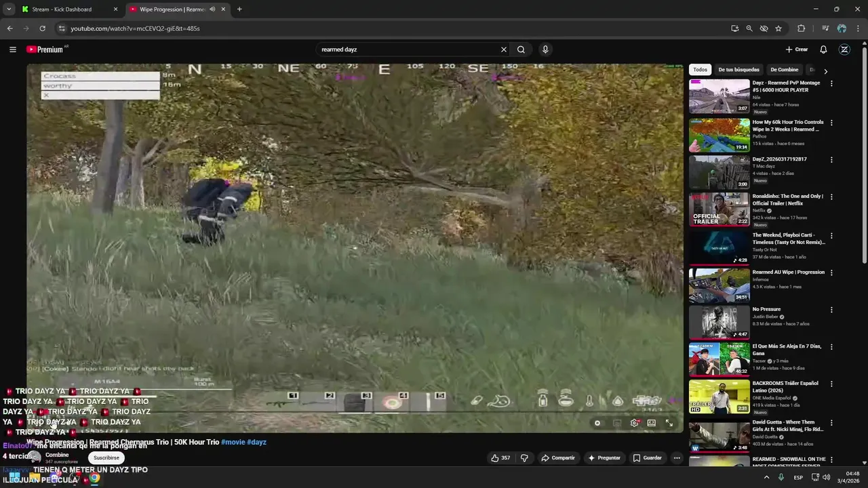The height and width of the screenshot is (488, 868).
Task: Open Chrome from the Windows taskbar
Action: pyautogui.click(x=94, y=478)
